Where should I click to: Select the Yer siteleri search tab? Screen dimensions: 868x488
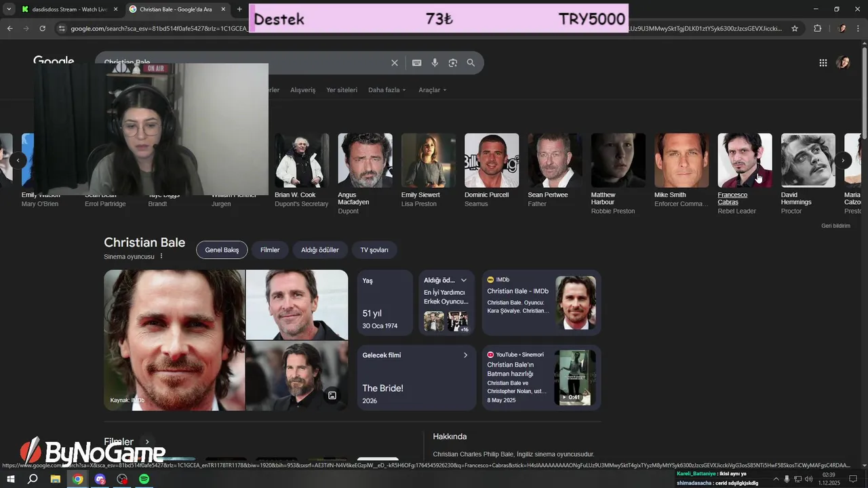(342, 90)
